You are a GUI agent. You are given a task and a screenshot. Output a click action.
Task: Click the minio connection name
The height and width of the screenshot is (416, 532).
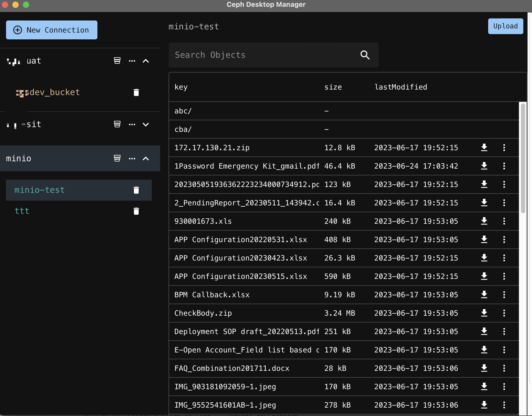coord(18,158)
